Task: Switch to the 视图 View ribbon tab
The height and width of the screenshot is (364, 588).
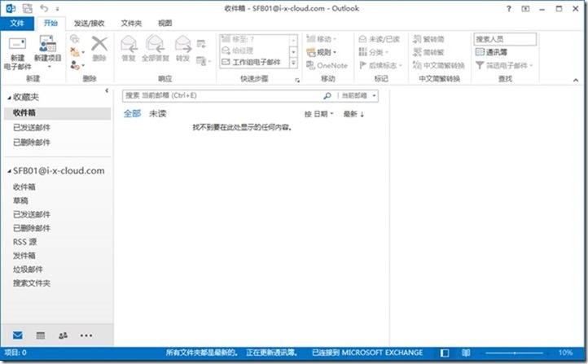Action: (x=165, y=24)
